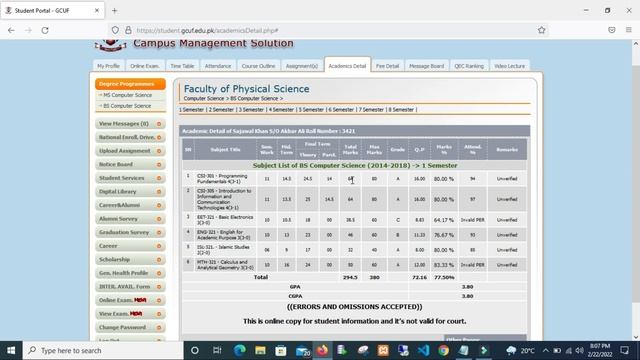
Task: Open Task View on the taskbar
Action: 217,350
